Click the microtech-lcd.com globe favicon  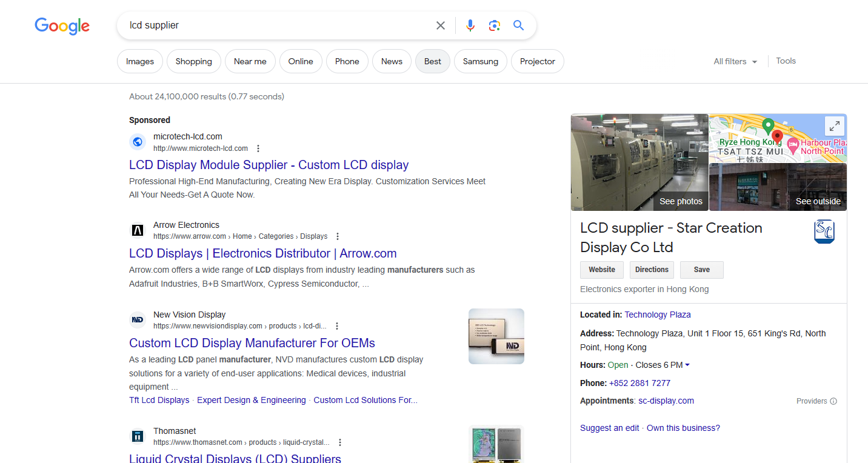138,142
